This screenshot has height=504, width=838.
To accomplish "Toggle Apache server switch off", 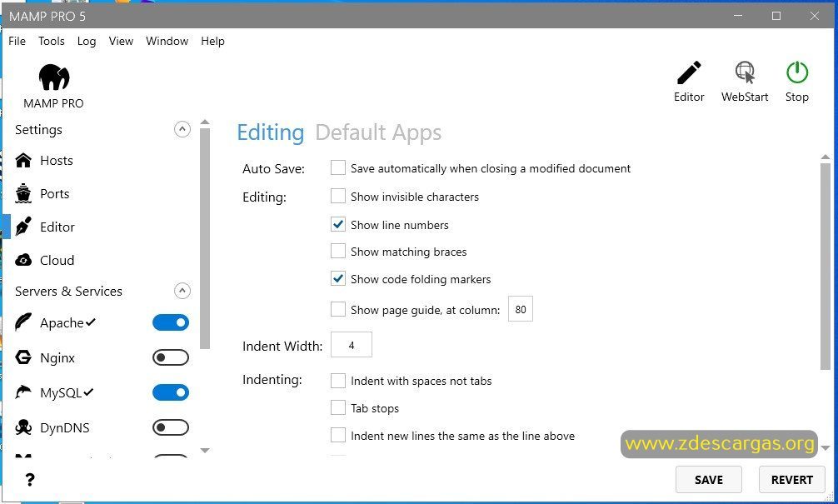I will click(171, 323).
